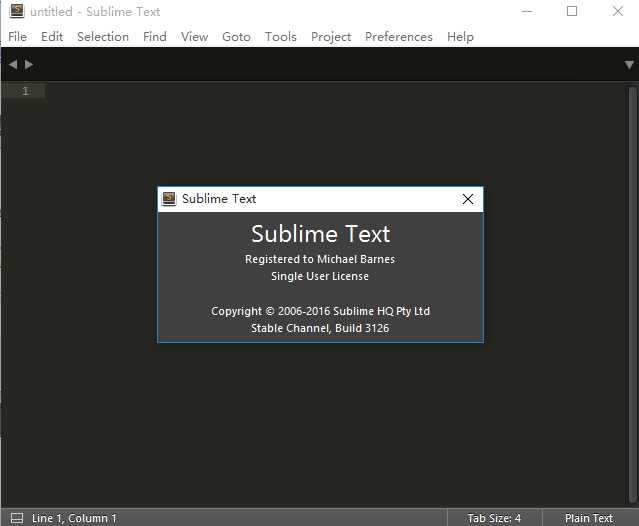Open the Help menu

tap(460, 37)
